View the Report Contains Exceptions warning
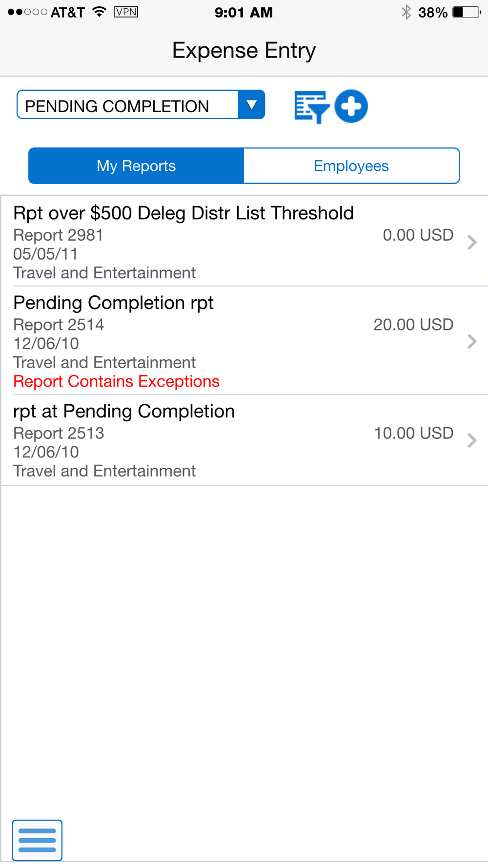 point(117,381)
